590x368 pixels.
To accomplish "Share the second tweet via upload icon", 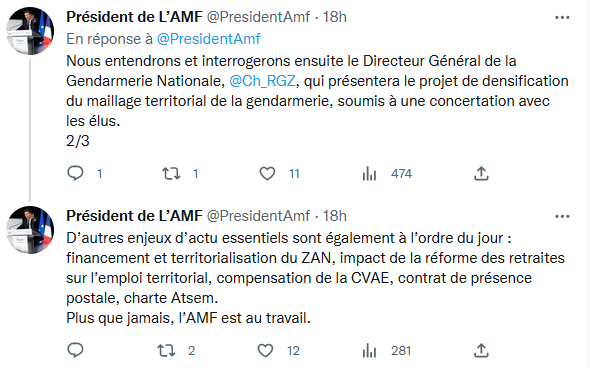I will coord(481,351).
